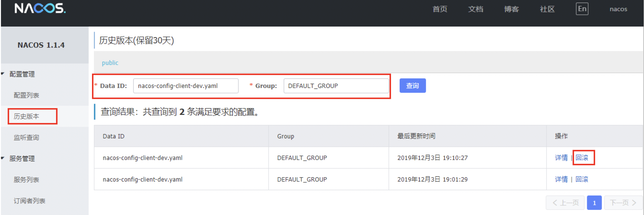Select 历史版本 in the sidebar
Viewport: 644px width, 215px height.
pyautogui.click(x=26, y=116)
